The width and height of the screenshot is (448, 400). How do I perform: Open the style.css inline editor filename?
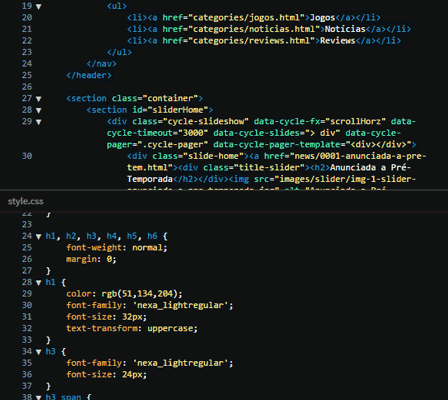click(x=26, y=201)
